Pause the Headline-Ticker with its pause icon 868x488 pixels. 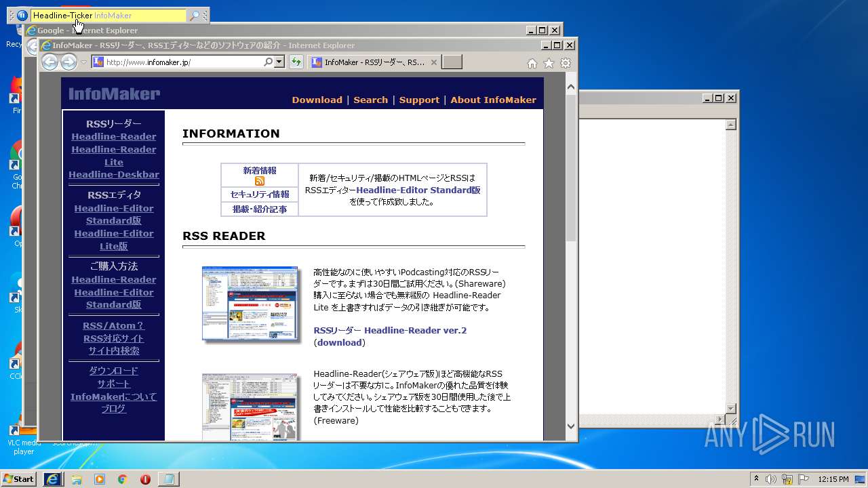[x=22, y=15]
